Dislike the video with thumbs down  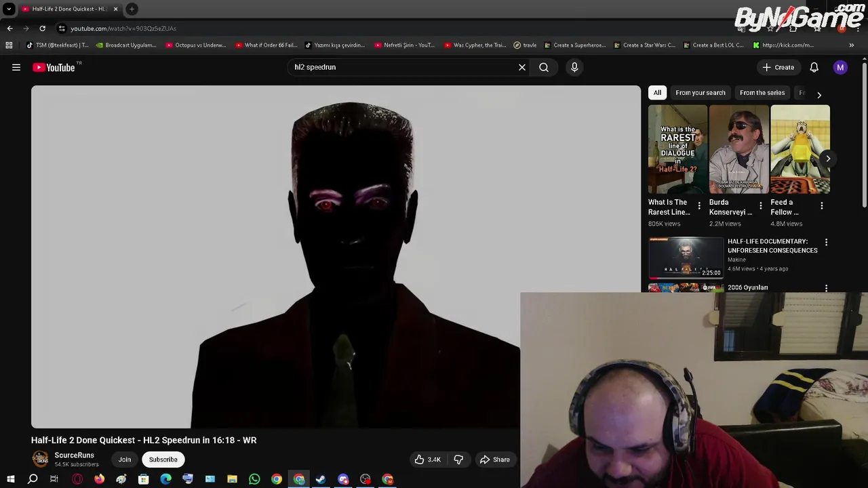tap(458, 460)
